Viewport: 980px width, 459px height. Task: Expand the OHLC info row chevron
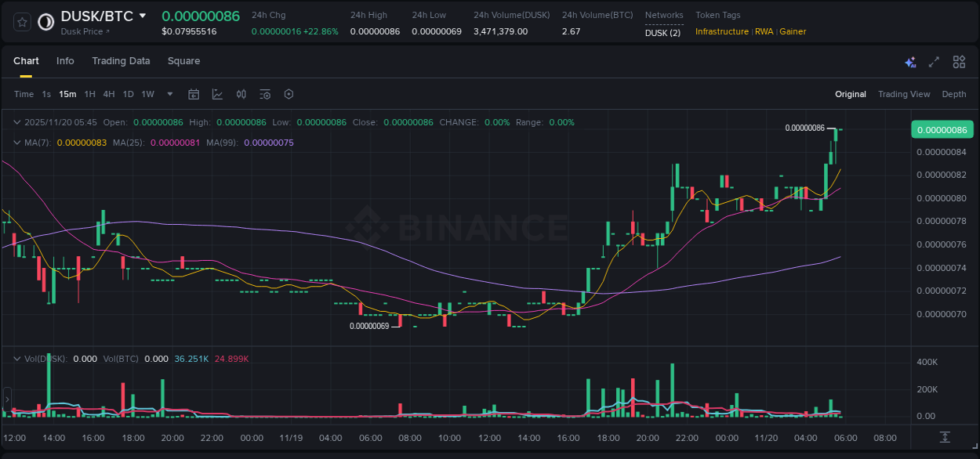[x=16, y=122]
